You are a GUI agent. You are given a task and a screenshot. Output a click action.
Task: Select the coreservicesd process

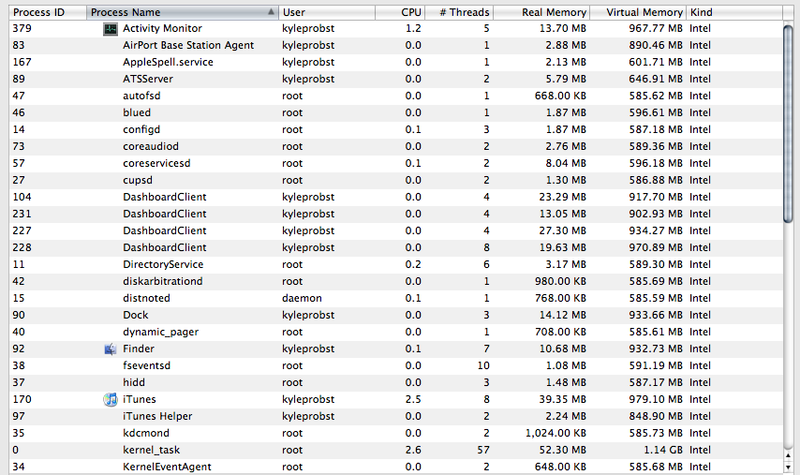coord(395,163)
